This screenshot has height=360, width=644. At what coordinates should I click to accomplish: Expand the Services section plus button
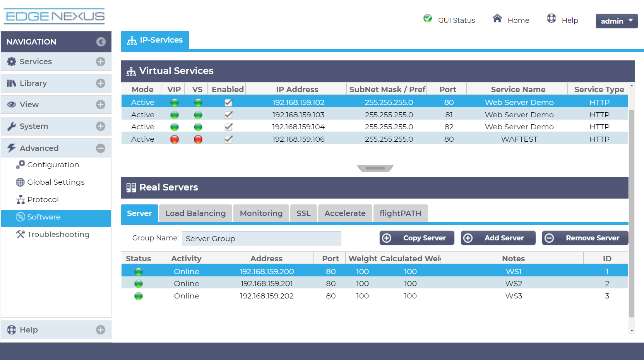(101, 62)
